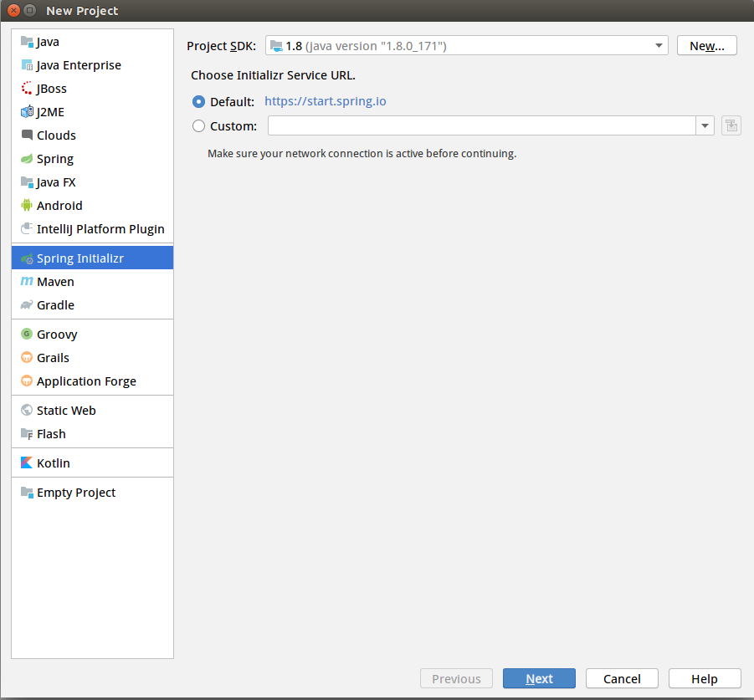This screenshot has width=754, height=700.
Task: Click the Kotlin K logo icon
Action: click(27, 462)
